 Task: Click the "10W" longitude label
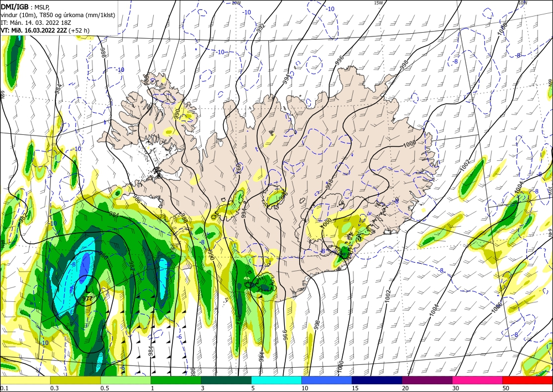(523, 3)
